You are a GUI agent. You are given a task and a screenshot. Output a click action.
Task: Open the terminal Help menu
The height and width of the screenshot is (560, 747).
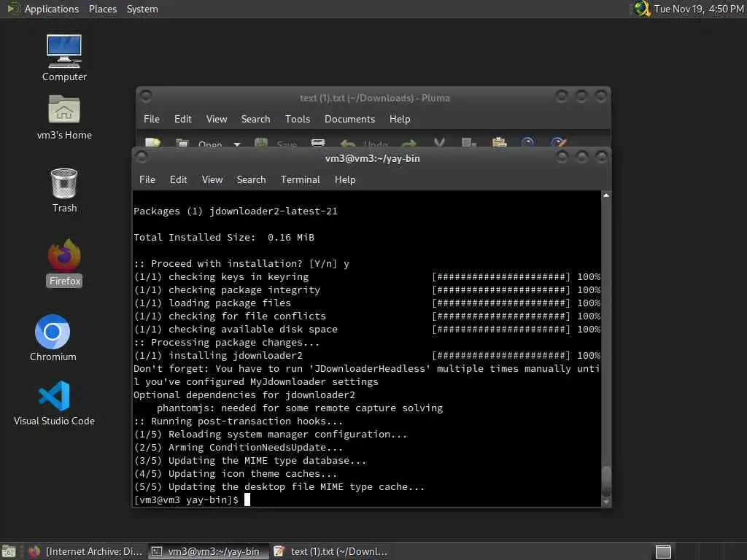pyautogui.click(x=345, y=179)
